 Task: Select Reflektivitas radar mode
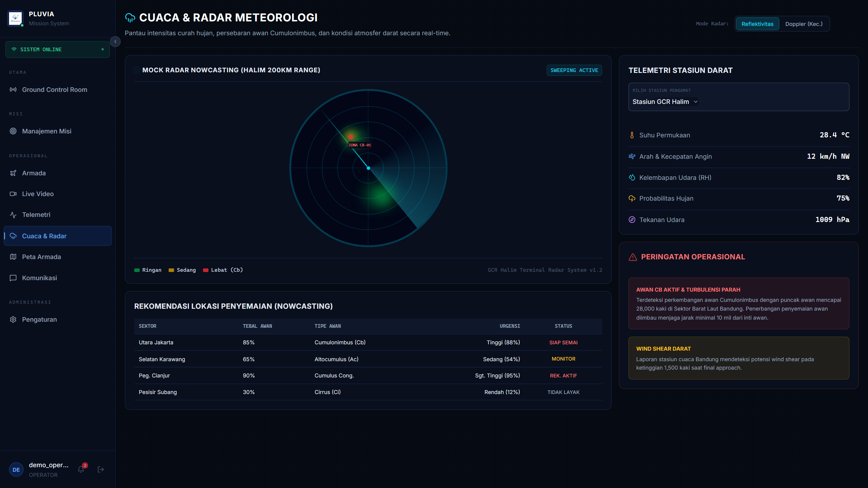[x=757, y=24]
